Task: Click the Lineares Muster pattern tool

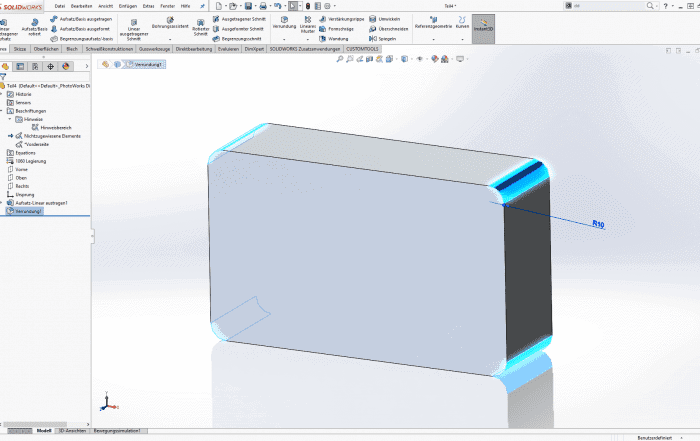Action: click(x=308, y=25)
